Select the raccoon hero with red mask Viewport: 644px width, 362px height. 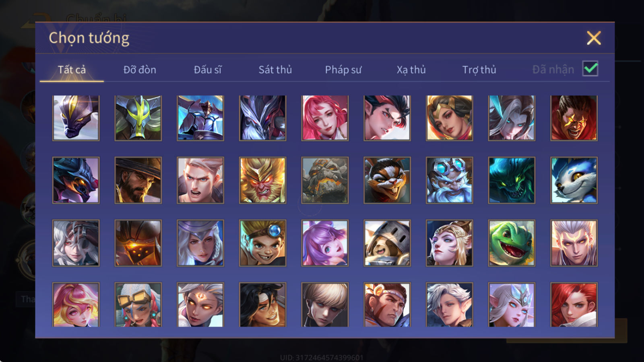click(x=387, y=180)
